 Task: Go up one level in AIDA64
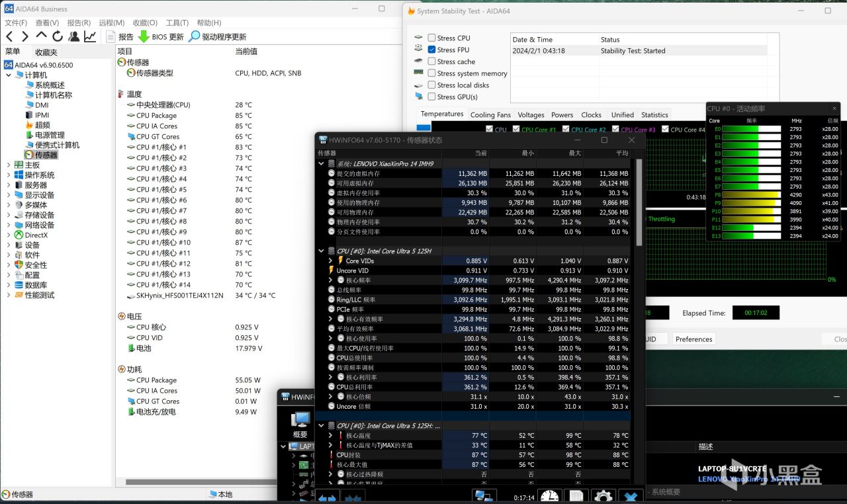pos(42,36)
